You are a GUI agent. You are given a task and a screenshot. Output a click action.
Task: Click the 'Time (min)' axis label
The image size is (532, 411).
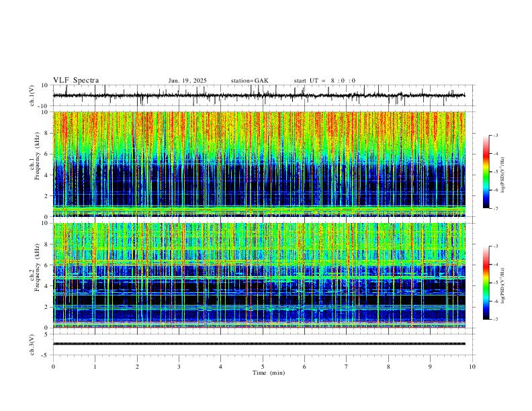(269, 373)
